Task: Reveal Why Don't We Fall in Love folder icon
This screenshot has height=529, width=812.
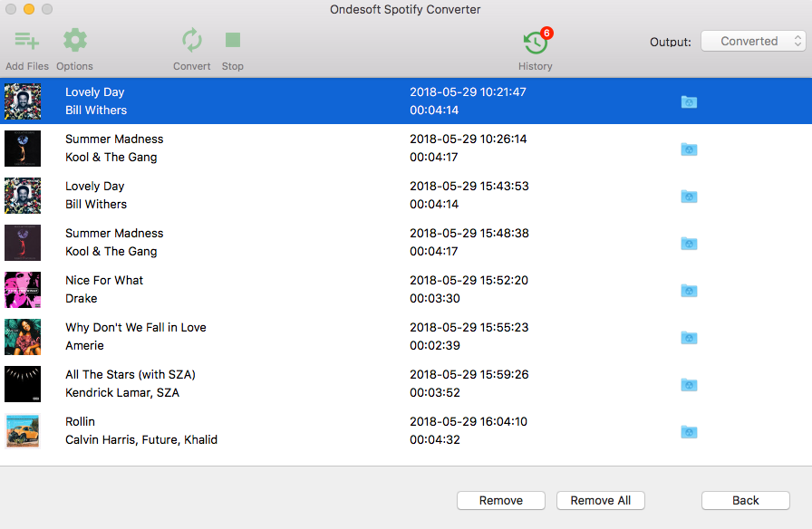Action: (689, 338)
